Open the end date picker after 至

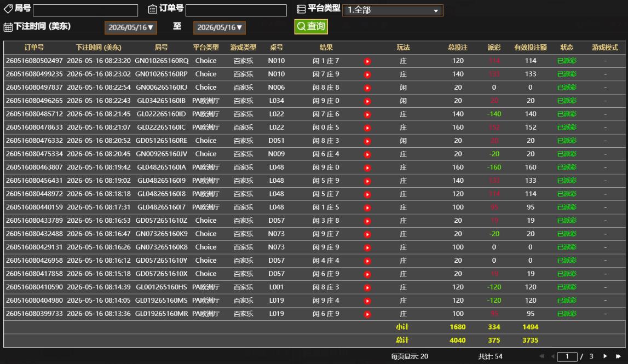(x=220, y=27)
